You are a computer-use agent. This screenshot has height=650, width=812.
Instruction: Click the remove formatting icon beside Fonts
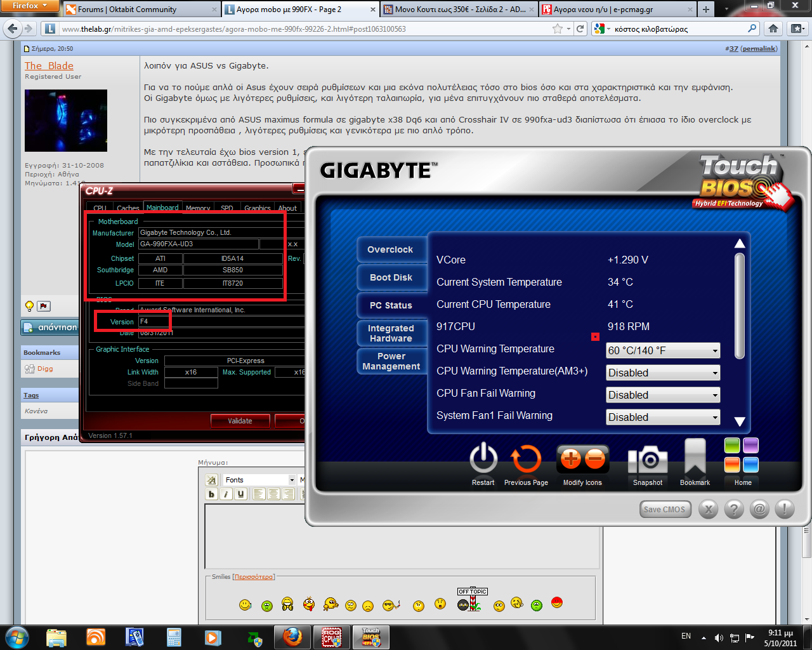212,480
